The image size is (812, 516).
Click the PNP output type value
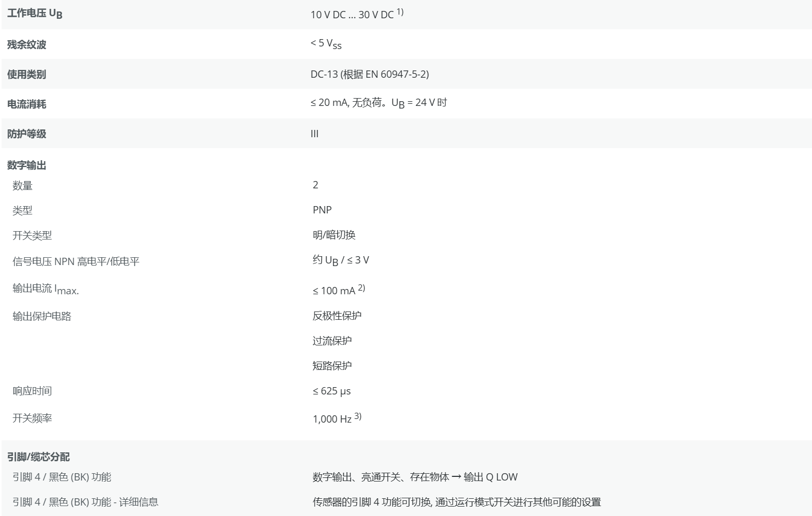(x=322, y=210)
